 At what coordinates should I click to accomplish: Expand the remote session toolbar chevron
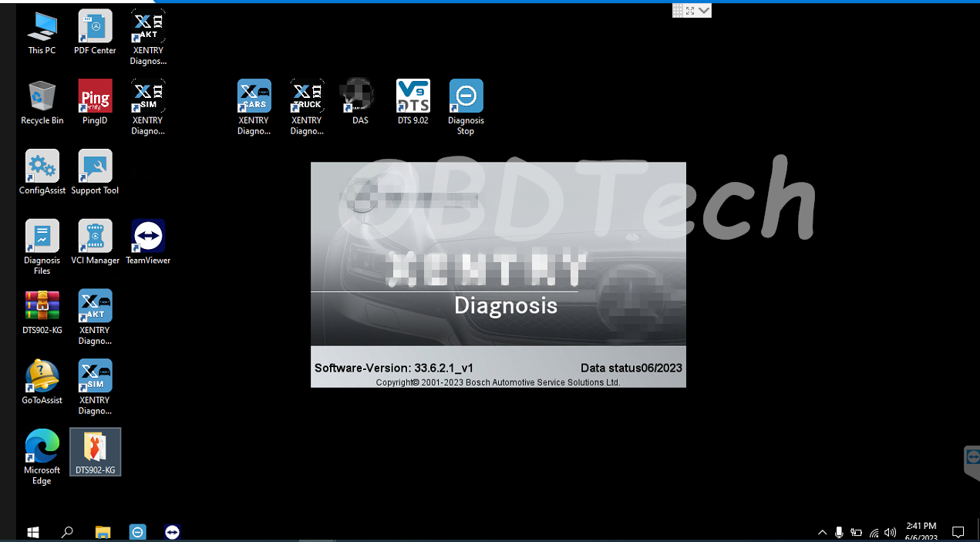[x=704, y=11]
